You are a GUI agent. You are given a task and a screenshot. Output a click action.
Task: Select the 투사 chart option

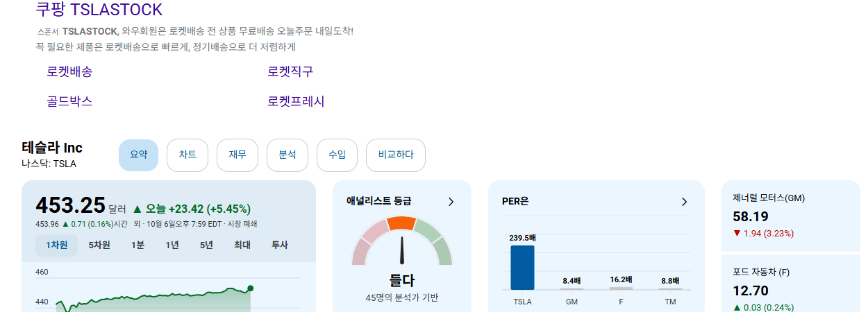click(x=279, y=245)
